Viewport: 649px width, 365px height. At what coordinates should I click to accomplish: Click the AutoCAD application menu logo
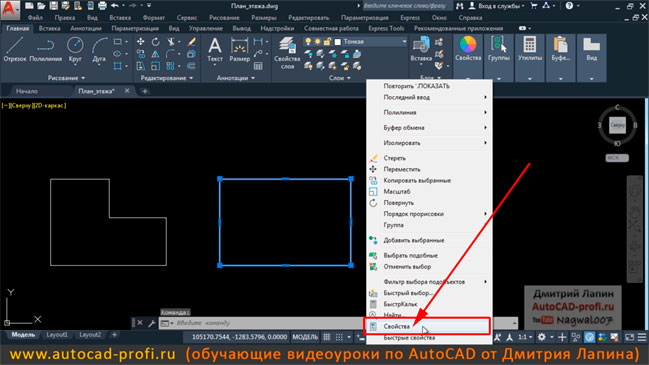tap(9, 9)
